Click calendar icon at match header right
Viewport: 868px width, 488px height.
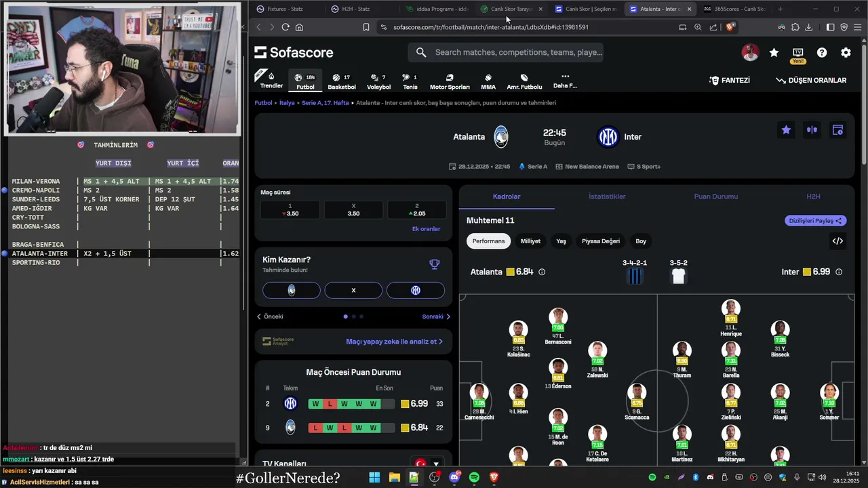837,129
